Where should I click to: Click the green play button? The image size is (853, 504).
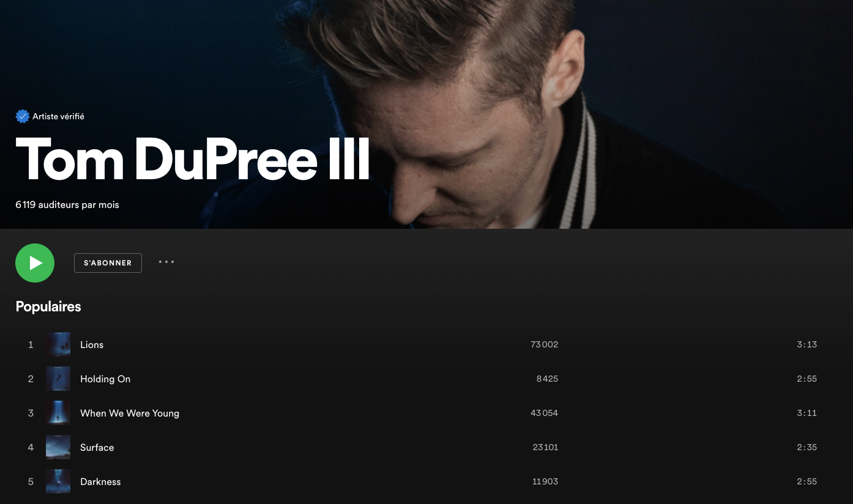(x=35, y=263)
